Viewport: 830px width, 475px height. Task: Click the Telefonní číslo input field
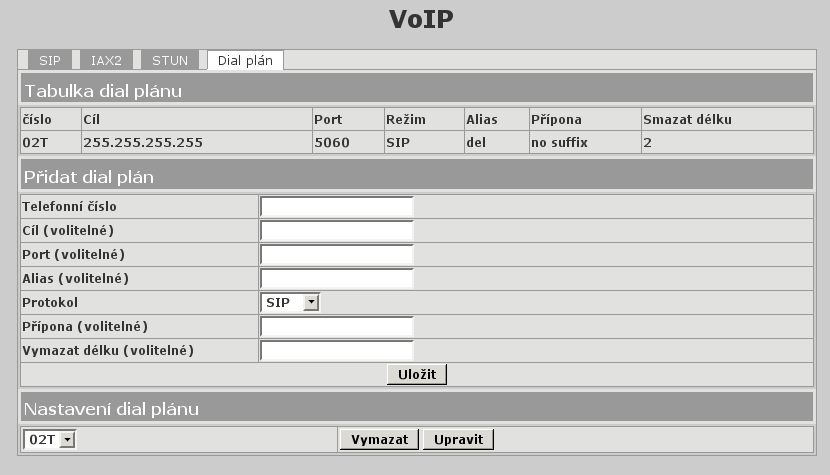click(x=336, y=206)
